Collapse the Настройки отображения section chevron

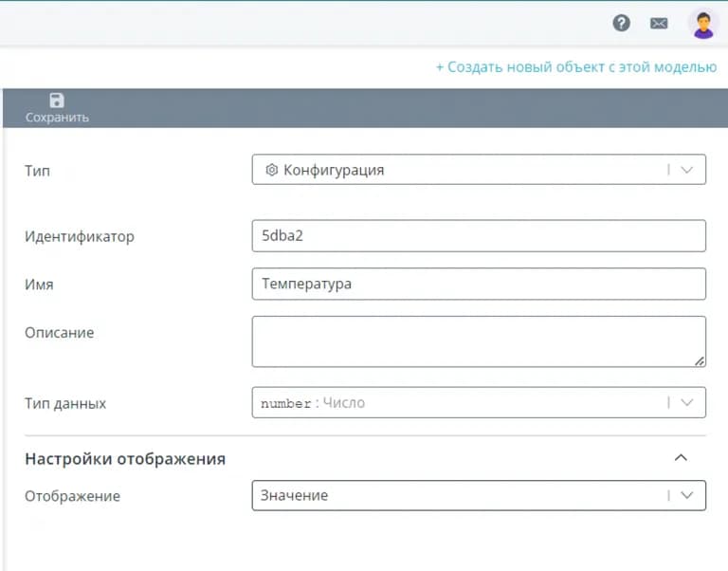click(680, 458)
